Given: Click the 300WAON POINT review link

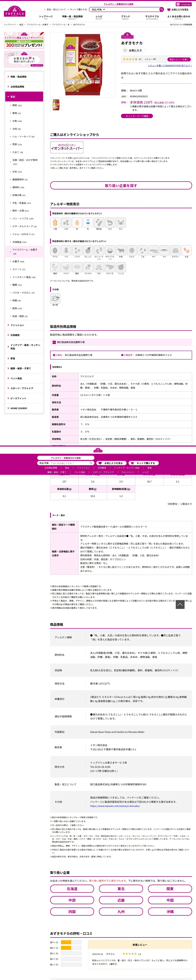Looking at the screenshot, I should [170, 65].
